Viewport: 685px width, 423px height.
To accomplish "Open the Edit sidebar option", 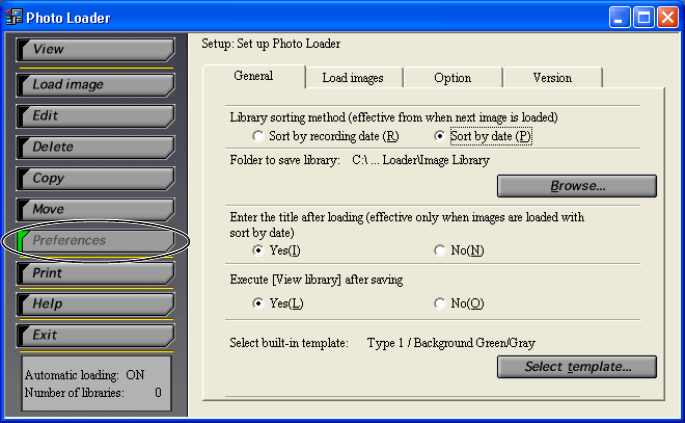I will 95,116.
